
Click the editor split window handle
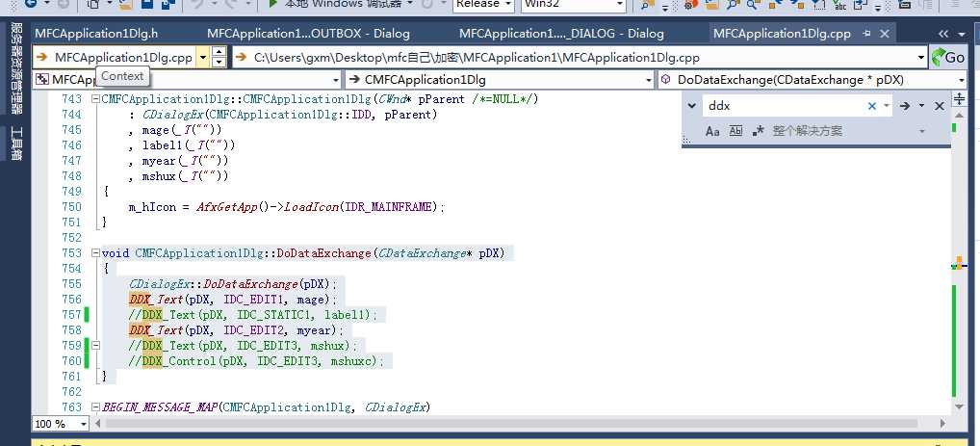(959, 99)
